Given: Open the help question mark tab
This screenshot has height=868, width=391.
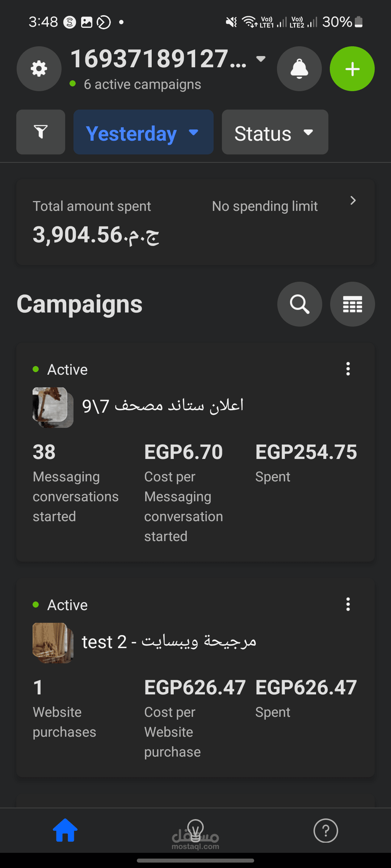Looking at the screenshot, I should click(x=325, y=830).
